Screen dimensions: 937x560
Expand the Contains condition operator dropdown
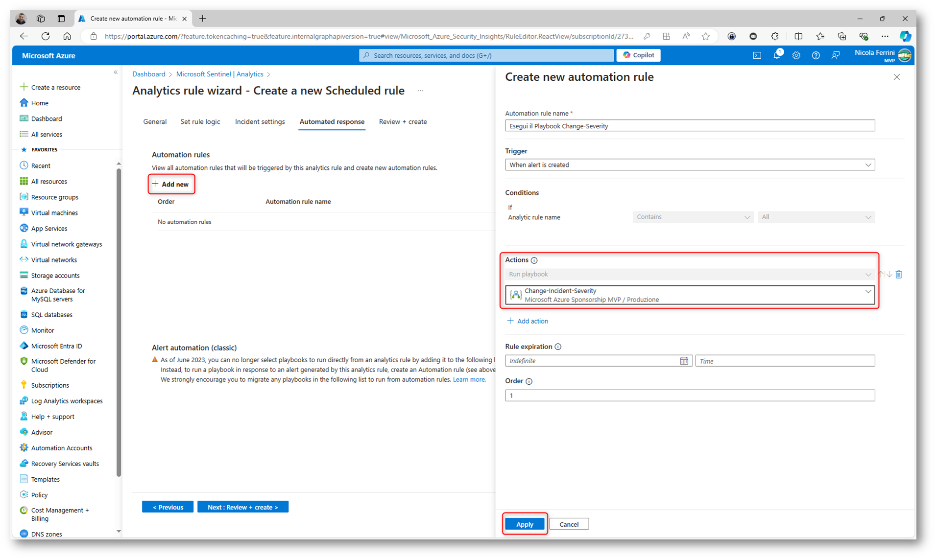[x=693, y=217]
